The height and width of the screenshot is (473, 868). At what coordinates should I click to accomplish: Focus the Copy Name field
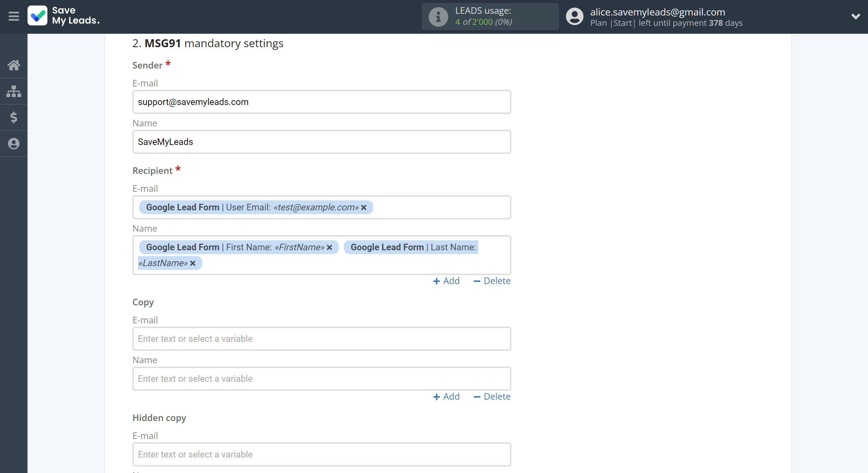click(x=322, y=379)
